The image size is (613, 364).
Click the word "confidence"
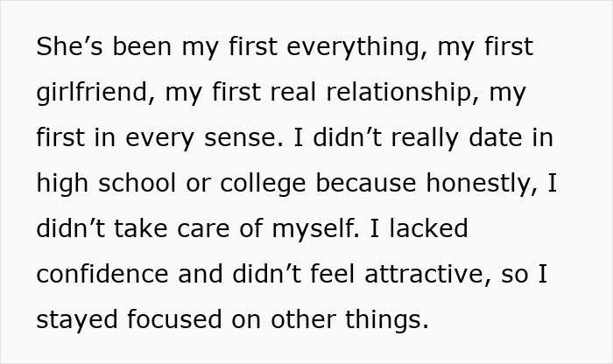click(102, 274)
